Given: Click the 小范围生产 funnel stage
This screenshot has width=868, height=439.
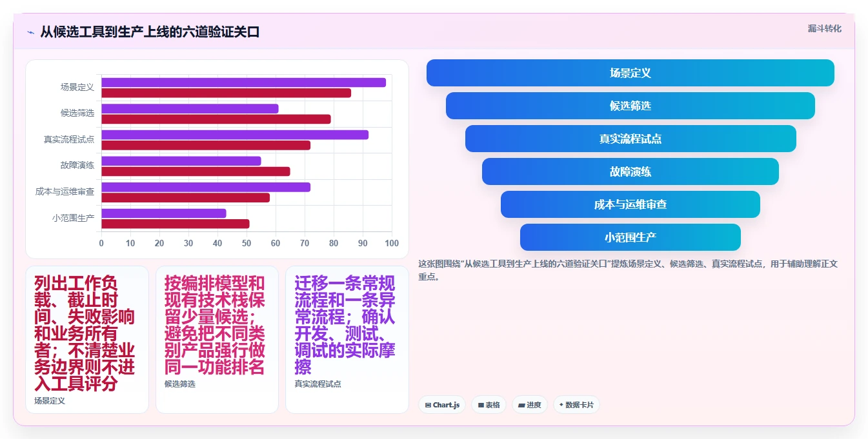Looking at the screenshot, I should click(x=631, y=237).
